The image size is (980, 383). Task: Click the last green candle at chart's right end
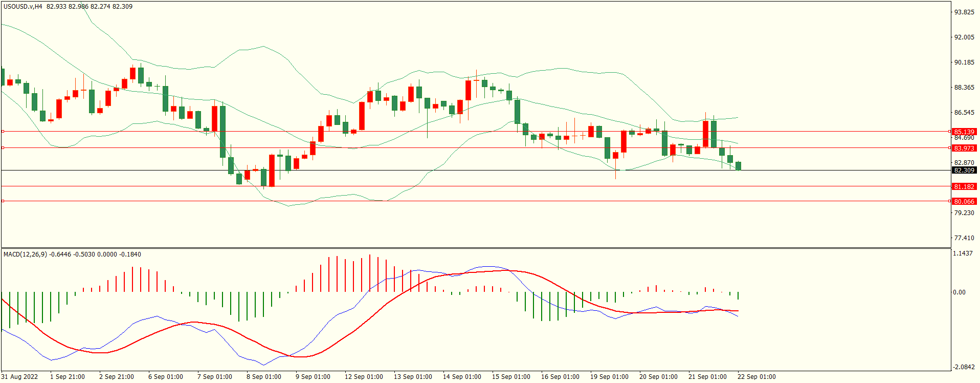[738, 166]
